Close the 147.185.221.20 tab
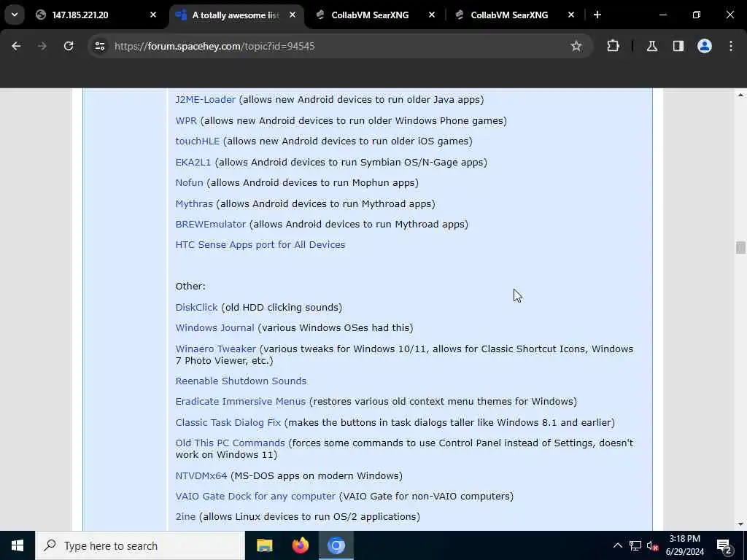This screenshot has height=560, width=747. pos(153,15)
